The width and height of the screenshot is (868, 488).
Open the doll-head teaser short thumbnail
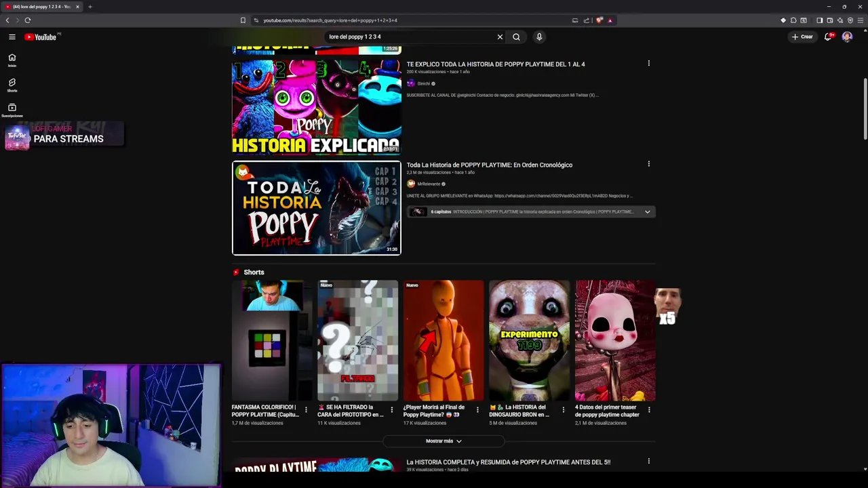pyautogui.click(x=615, y=340)
